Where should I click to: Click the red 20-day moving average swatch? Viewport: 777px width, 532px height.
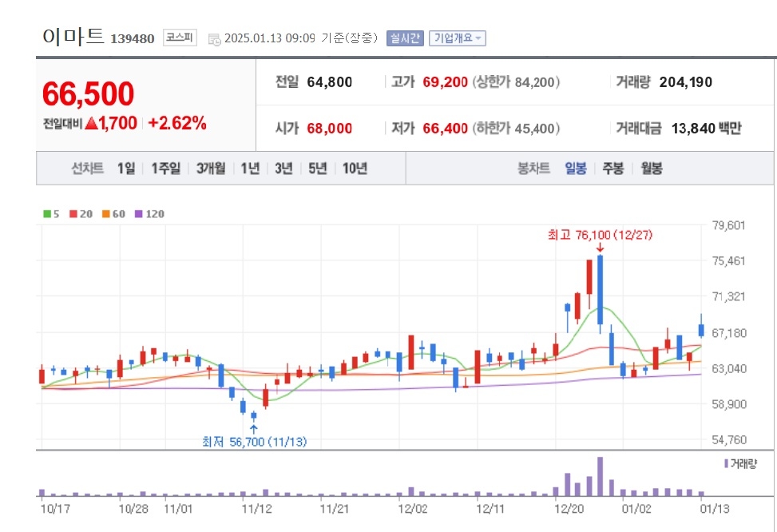tap(73, 214)
